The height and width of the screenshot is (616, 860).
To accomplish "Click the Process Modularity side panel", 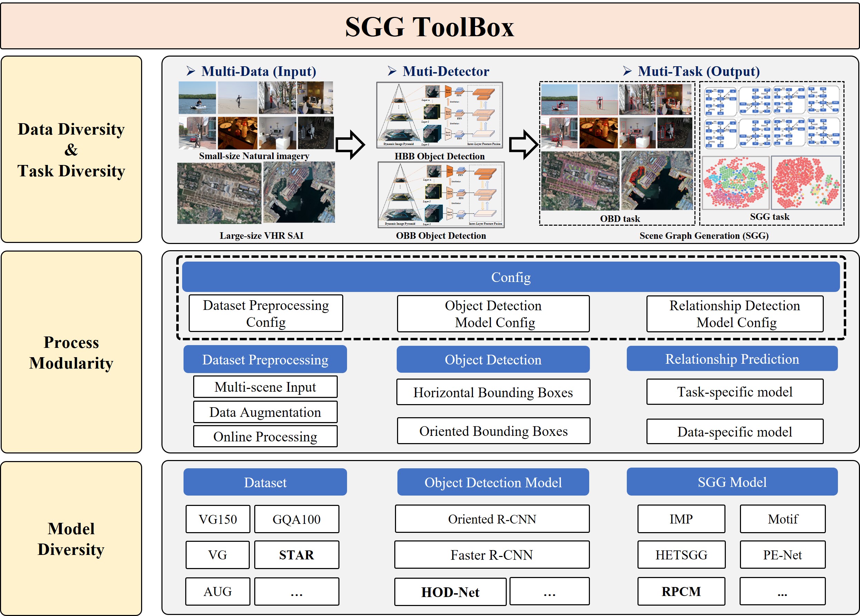I will click(x=71, y=352).
